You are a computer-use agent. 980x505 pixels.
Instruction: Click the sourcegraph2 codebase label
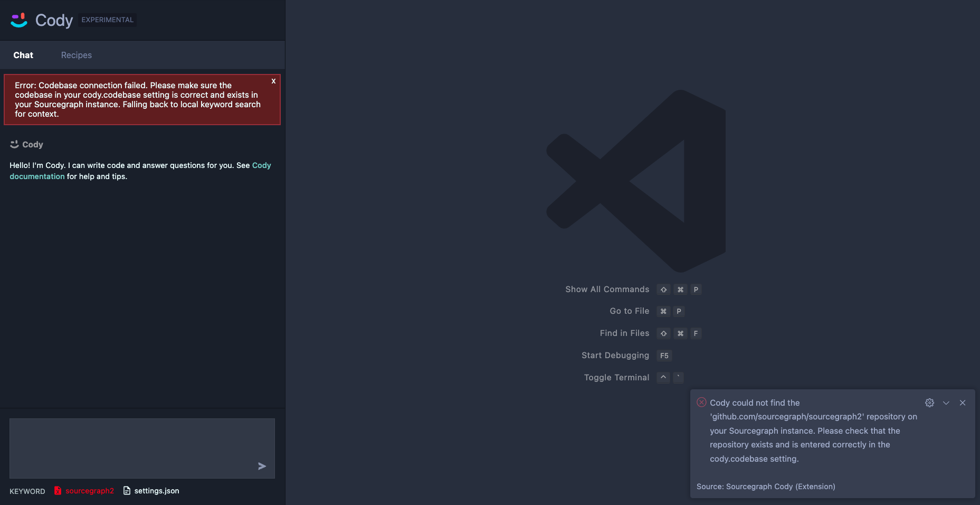pyautogui.click(x=90, y=491)
